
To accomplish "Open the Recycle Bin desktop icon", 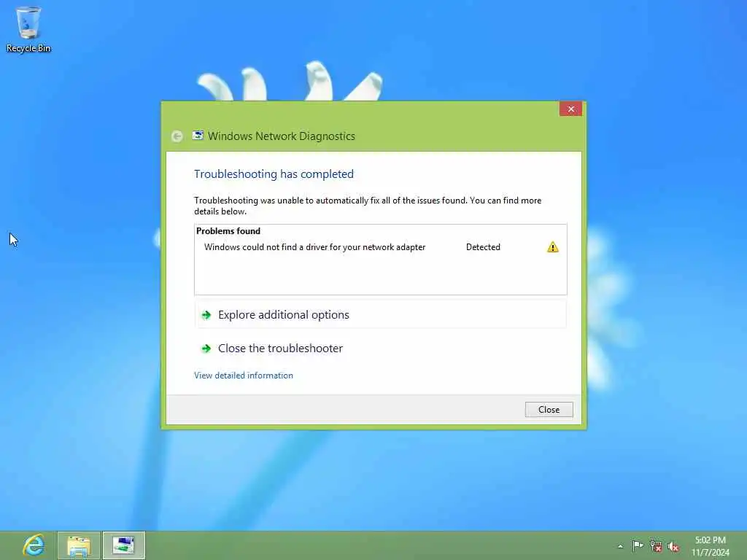I will (x=28, y=29).
